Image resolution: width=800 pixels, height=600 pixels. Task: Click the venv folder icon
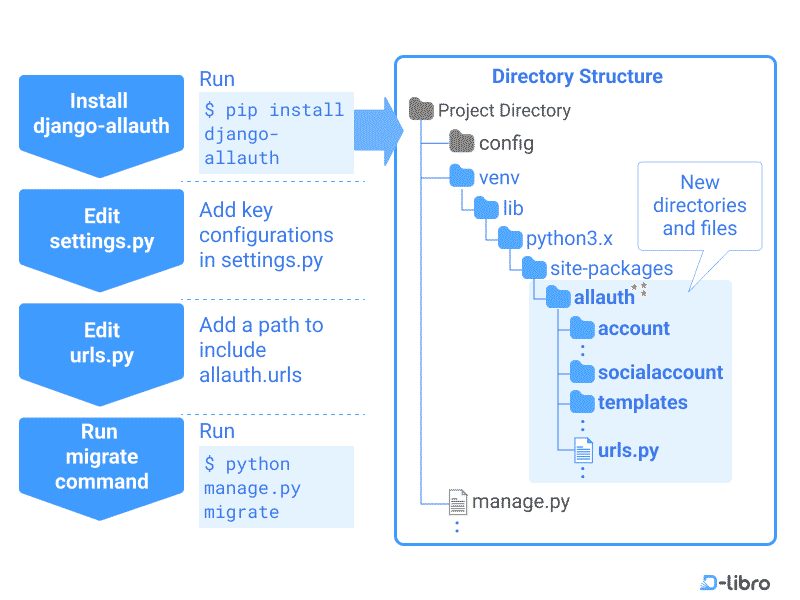click(463, 177)
